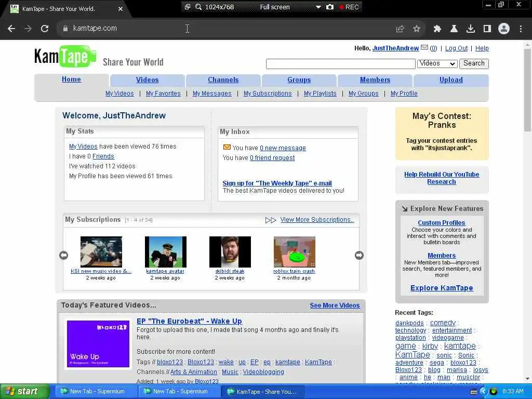This screenshot has height=399, width=532.
Task: Start recording with the REC button
Action: (x=349, y=7)
